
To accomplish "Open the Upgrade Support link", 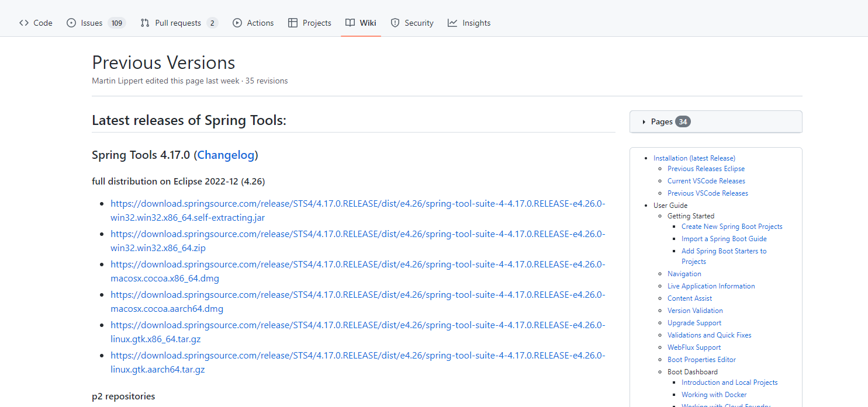I will click(x=694, y=323).
